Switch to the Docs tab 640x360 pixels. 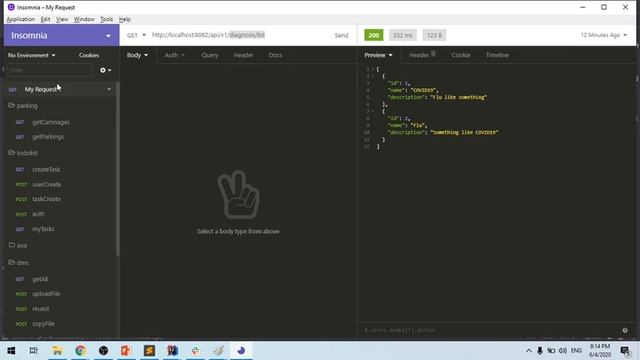[x=275, y=55]
